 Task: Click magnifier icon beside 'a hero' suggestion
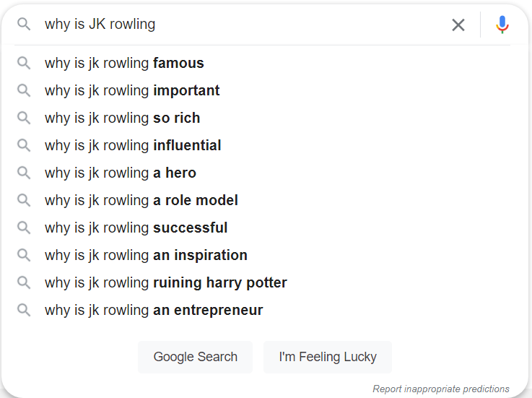24,173
